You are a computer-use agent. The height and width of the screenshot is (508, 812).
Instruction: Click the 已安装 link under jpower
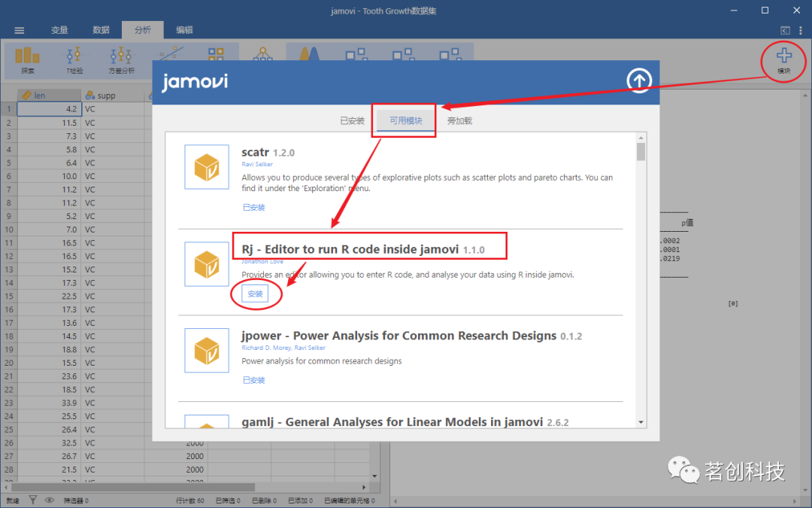(x=253, y=380)
